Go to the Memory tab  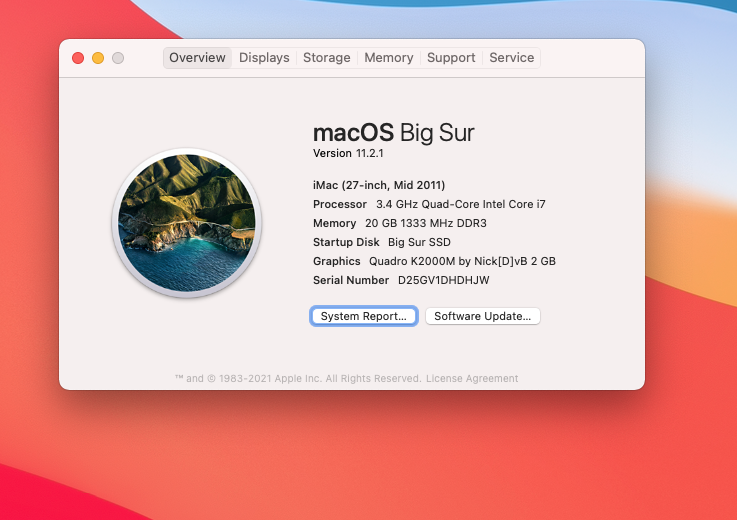[x=389, y=58]
